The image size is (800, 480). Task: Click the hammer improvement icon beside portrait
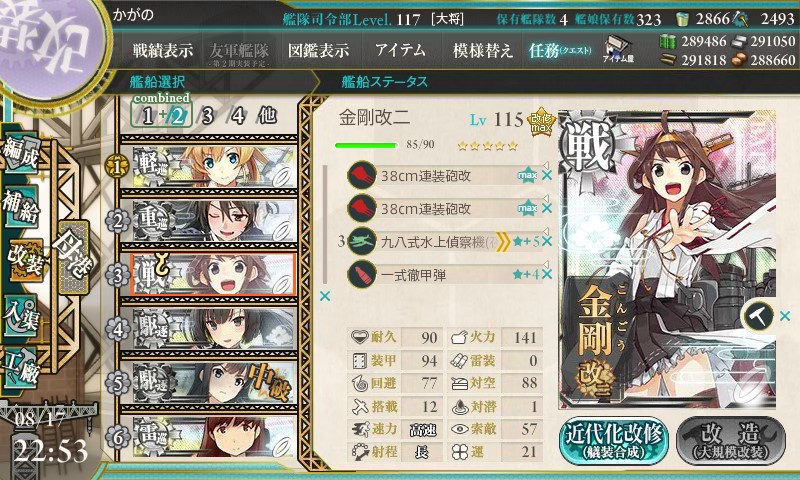[758, 316]
